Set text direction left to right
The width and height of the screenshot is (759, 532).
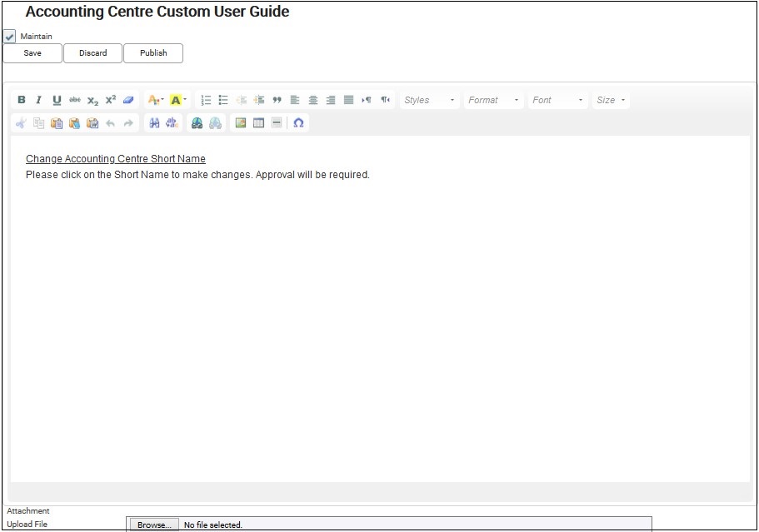click(x=367, y=100)
